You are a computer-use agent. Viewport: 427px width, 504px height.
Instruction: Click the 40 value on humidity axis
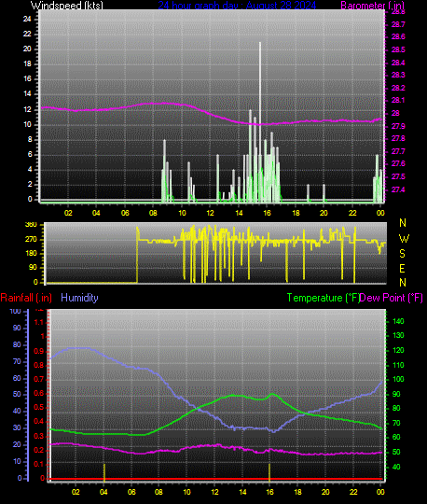[x=17, y=411]
